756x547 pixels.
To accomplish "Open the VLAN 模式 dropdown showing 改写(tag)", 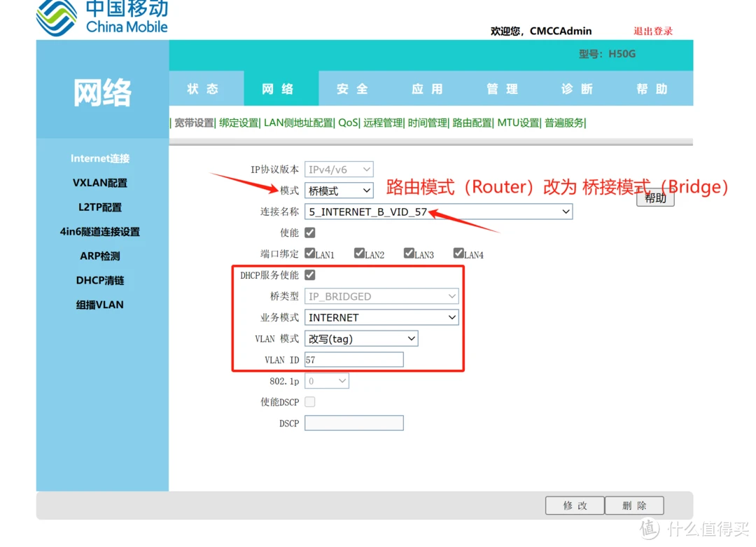I will (x=360, y=338).
